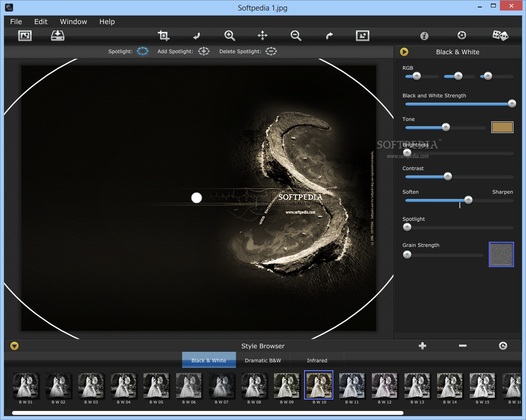Select the B W 14 preset thumbnail
526x420 pixels.
click(450, 385)
